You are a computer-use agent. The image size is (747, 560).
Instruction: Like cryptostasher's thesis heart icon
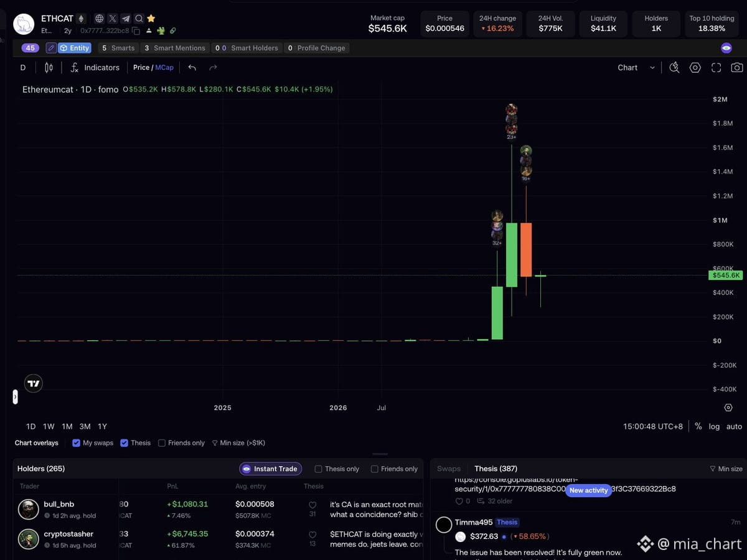point(312,535)
